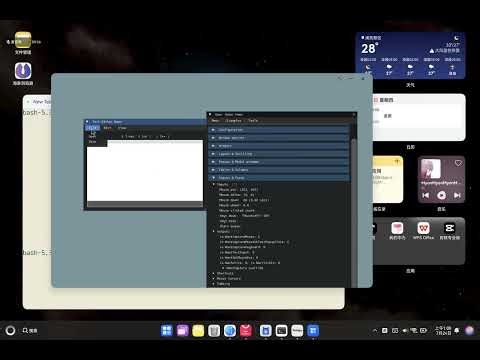Viewport: 480px width, 360px height.
Task: Collapse the Inputs tree node
Action: [214, 184]
